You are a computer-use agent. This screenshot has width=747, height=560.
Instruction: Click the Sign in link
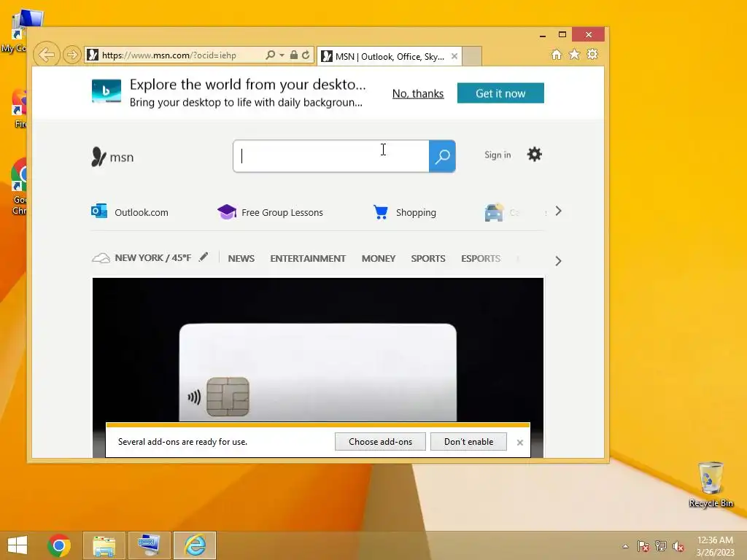tap(498, 155)
